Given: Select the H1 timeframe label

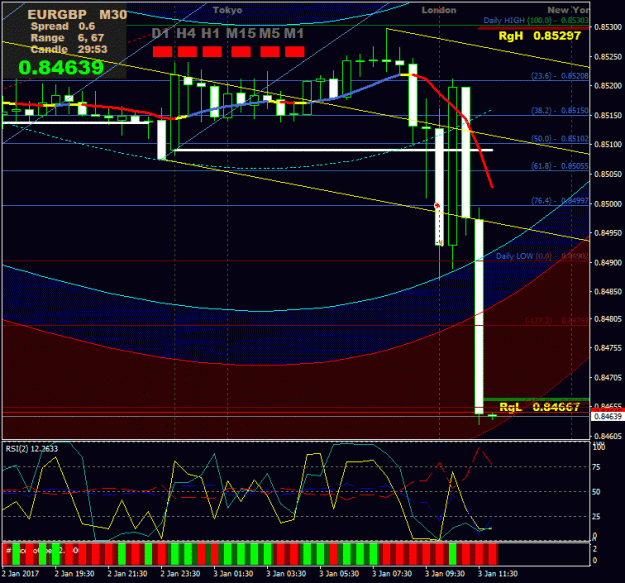Looking at the screenshot, I should click(210, 33).
